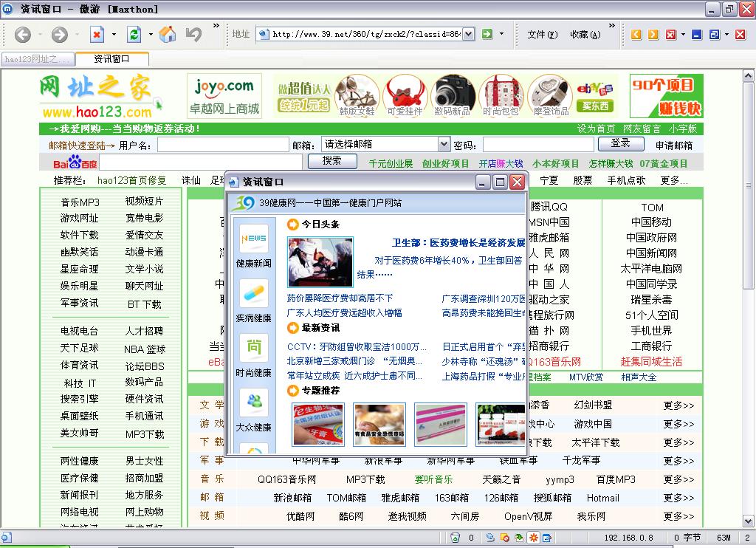Open the NEWS icon 健康新闻 section
The height and width of the screenshot is (548, 756).
(x=253, y=247)
